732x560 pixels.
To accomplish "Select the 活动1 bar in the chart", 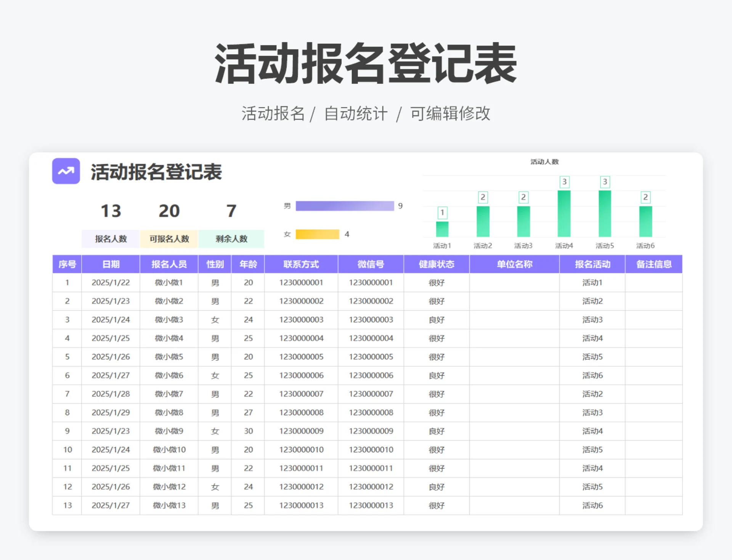I will [442, 227].
